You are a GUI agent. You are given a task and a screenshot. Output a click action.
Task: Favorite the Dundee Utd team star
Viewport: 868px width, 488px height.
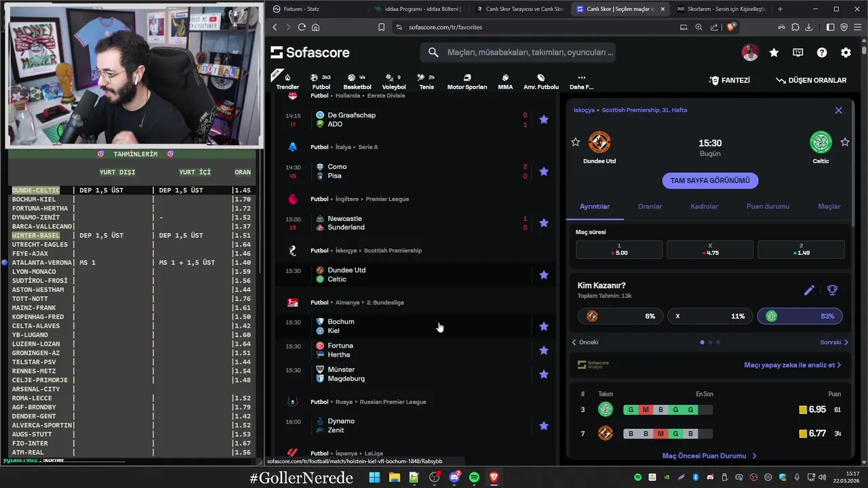click(x=576, y=142)
